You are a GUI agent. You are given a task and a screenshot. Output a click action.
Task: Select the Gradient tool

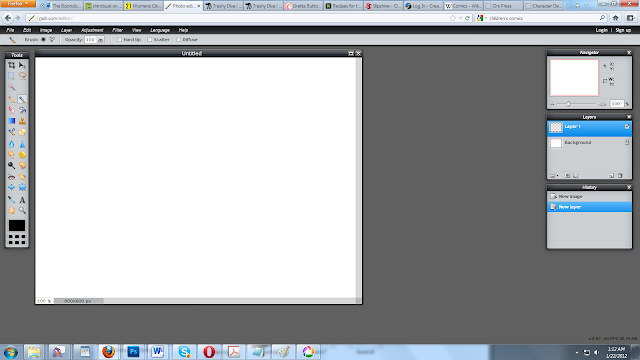tap(11, 121)
